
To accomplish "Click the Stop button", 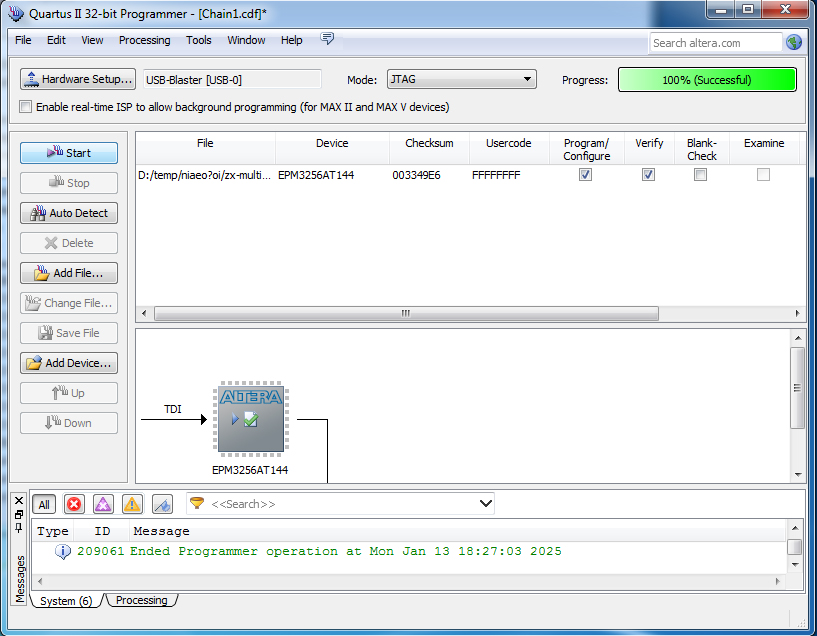I will (x=69, y=183).
